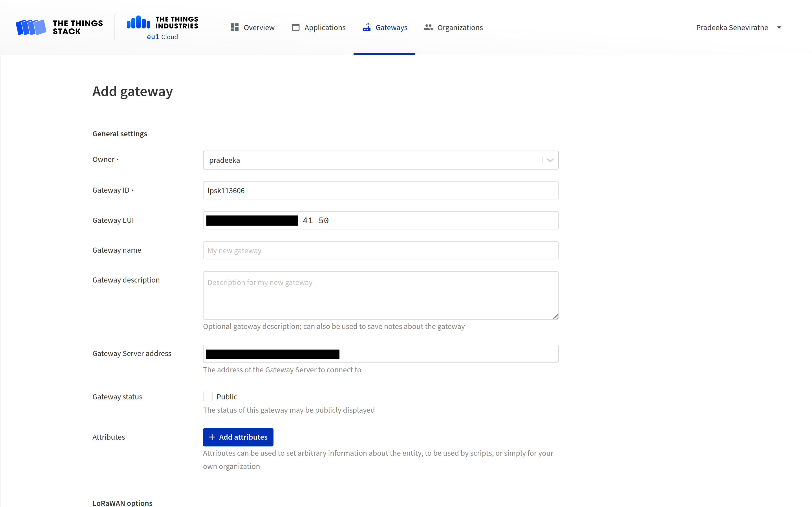This screenshot has height=507, width=812.
Task: Select the Gateways antenna icon
Action: tap(367, 27)
